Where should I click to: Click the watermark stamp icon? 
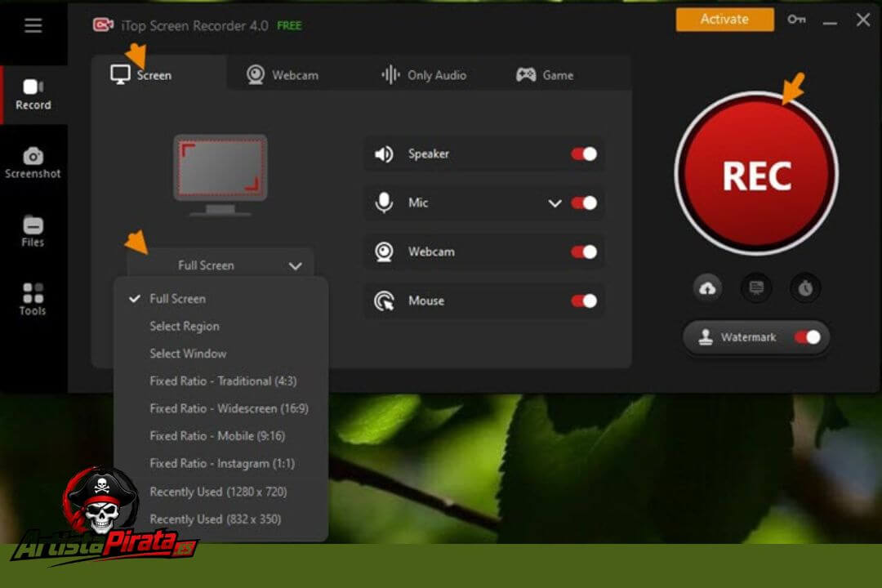(x=706, y=337)
